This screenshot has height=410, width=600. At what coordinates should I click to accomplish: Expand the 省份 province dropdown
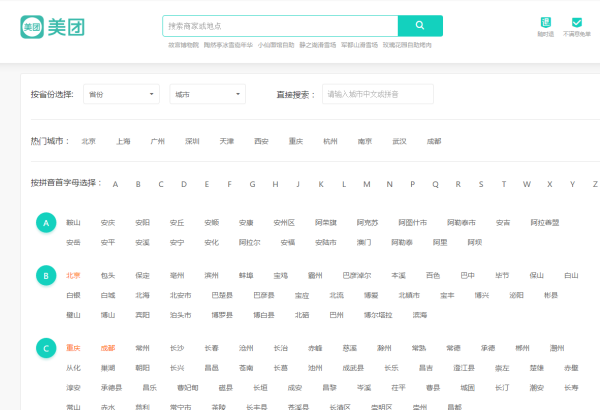pos(121,94)
